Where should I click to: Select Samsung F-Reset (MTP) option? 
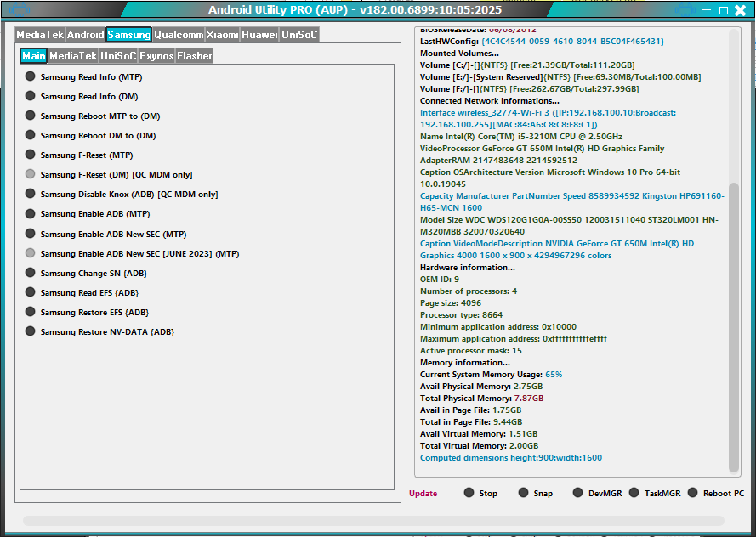tap(31, 155)
